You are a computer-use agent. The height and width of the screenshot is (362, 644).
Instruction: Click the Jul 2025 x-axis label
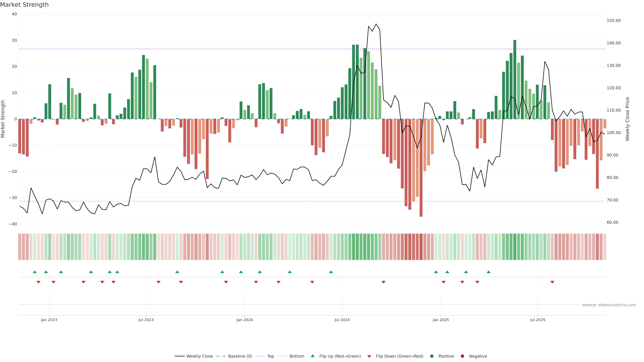[538, 320]
